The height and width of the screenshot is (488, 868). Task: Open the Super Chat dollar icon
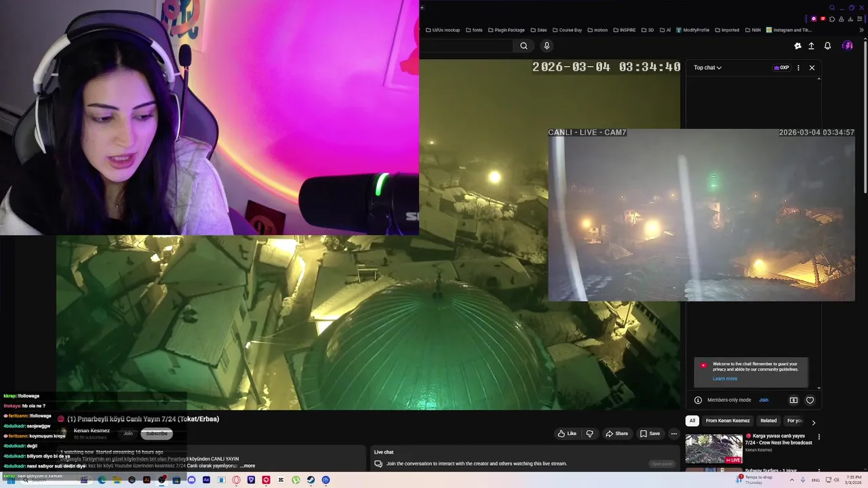pyautogui.click(x=793, y=400)
